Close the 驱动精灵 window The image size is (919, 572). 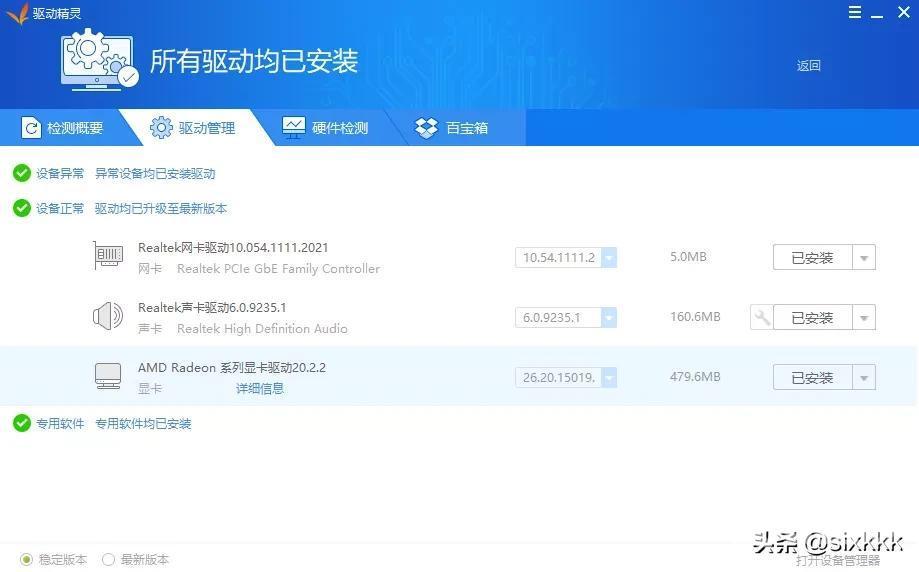click(904, 12)
